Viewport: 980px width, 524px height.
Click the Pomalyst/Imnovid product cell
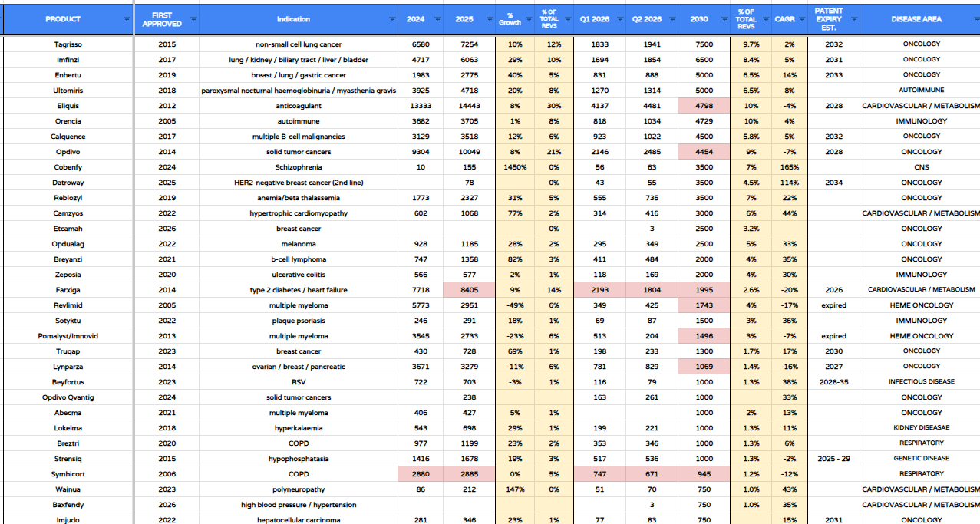(x=68, y=336)
